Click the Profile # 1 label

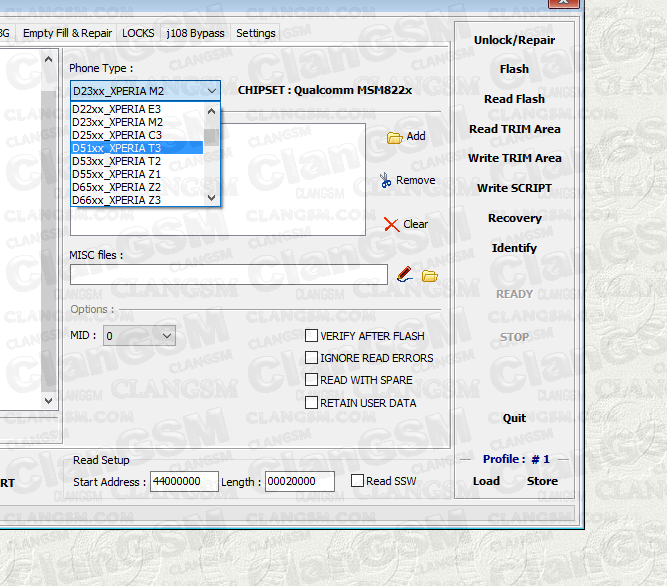pos(516,459)
